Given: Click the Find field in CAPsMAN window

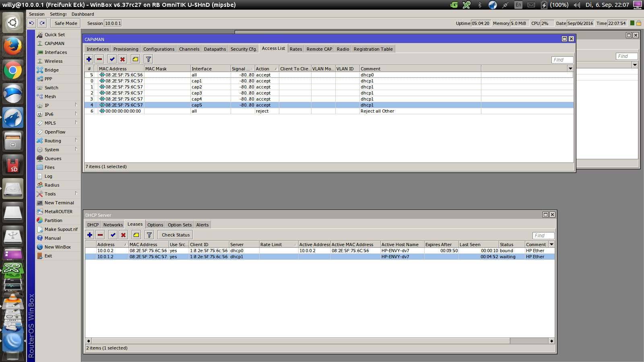Looking at the screenshot, I should (562, 60).
